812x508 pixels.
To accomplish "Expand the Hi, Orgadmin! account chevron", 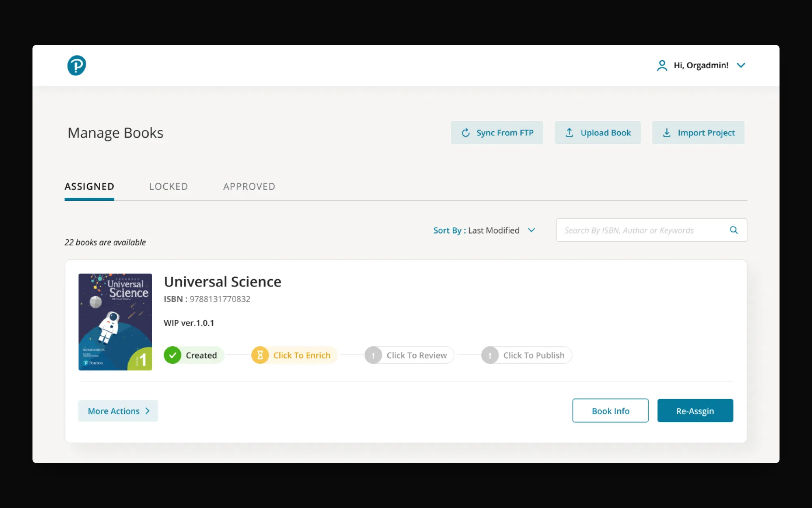I will pyautogui.click(x=741, y=65).
